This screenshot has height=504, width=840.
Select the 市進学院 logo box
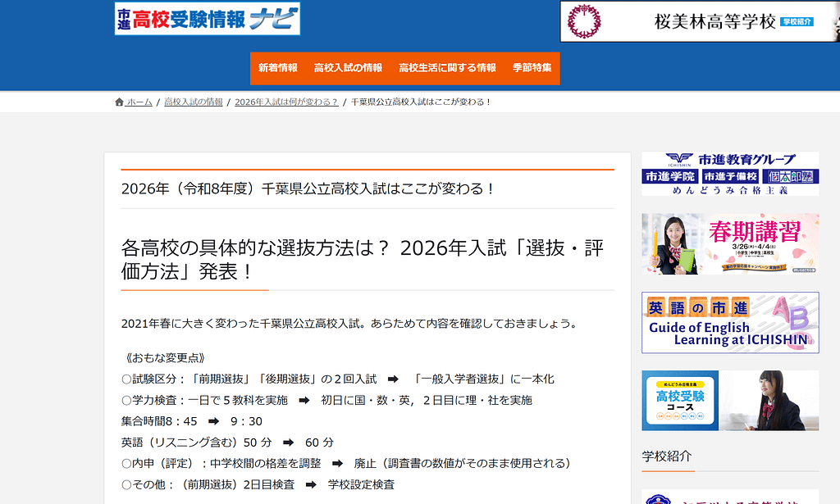[x=669, y=176]
